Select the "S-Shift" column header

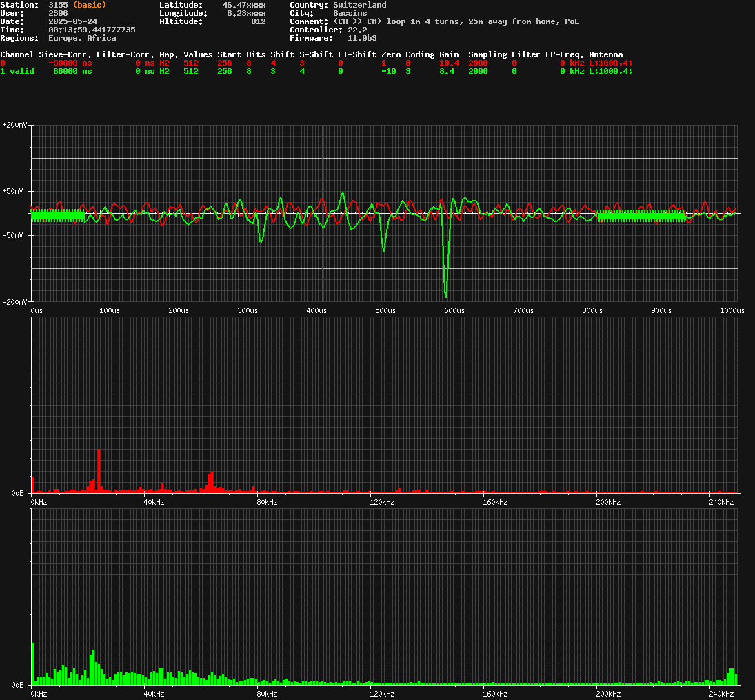(x=316, y=54)
